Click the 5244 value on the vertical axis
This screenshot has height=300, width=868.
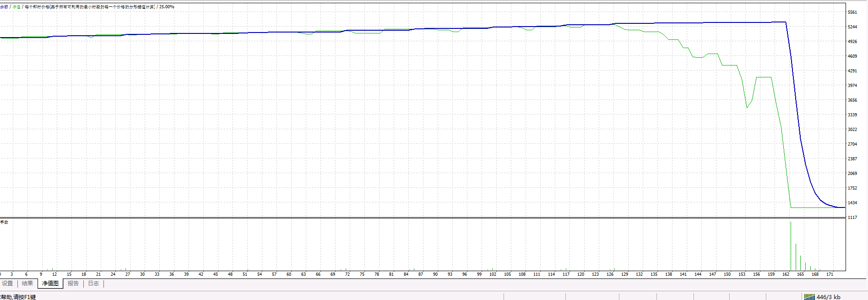click(x=852, y=27)
